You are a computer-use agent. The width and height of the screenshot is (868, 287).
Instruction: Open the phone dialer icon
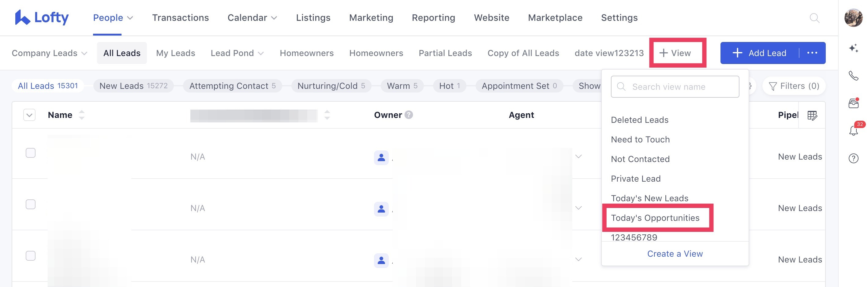tap(853, 76)
